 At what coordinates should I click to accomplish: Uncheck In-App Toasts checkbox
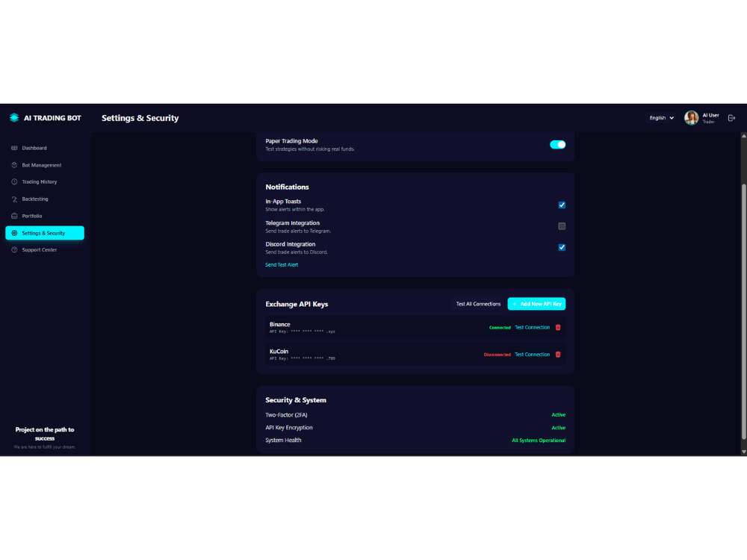pos(562,205)
